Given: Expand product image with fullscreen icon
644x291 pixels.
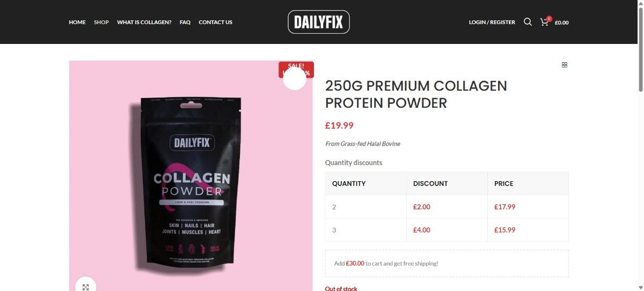Looking at the screenshot, I should tap(85, 286).
